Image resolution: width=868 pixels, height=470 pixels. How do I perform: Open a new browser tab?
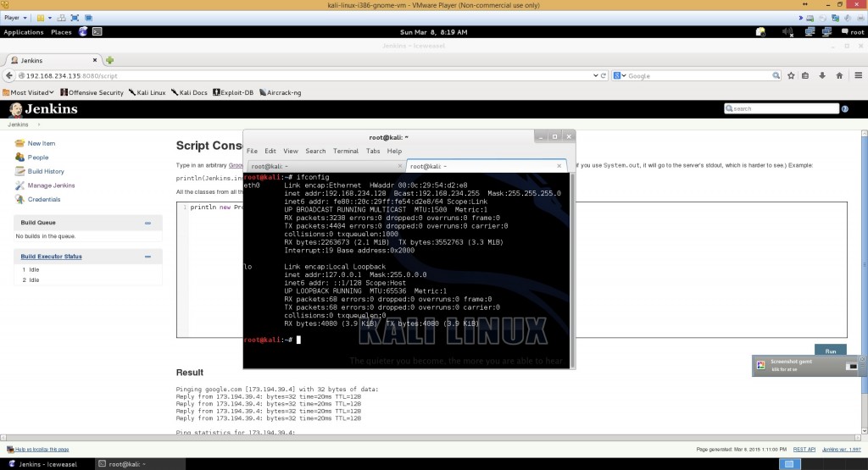click(109, 60)
